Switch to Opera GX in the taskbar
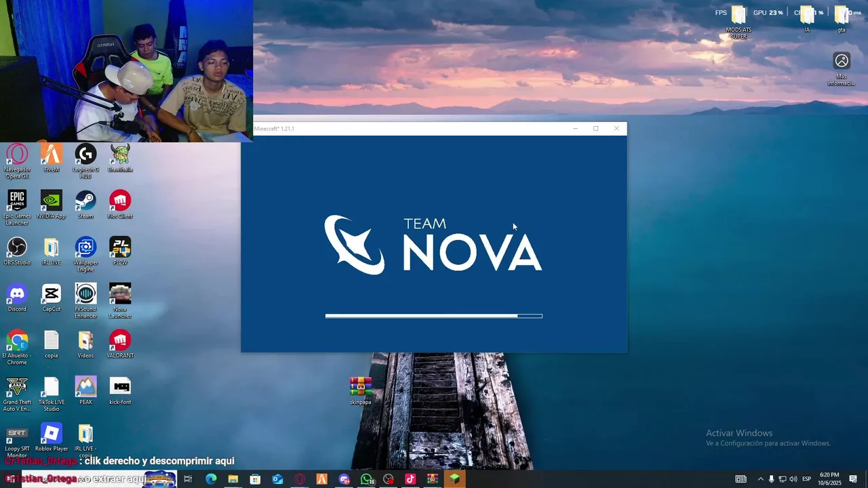 pyautogui.click(x=300, y=479)
